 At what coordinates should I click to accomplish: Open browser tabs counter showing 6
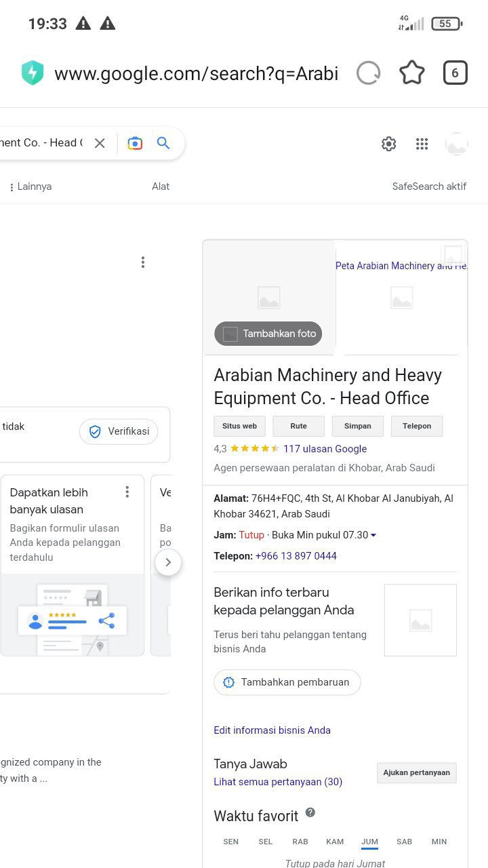click(x=455, y=73)
